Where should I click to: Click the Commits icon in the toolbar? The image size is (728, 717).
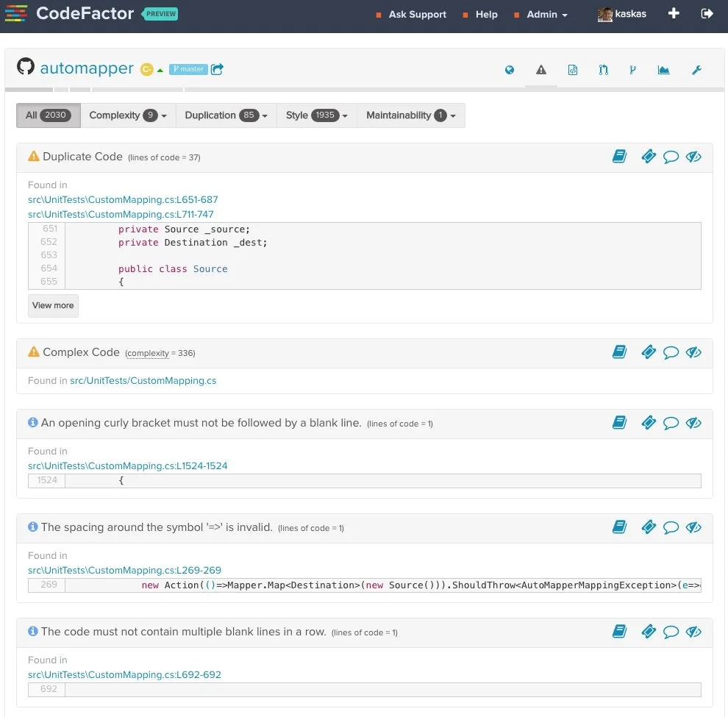[603, 70]
